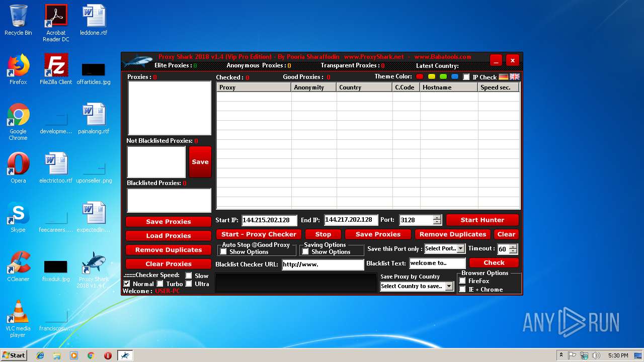Enable Ultra checker speed

pos(189,284)
